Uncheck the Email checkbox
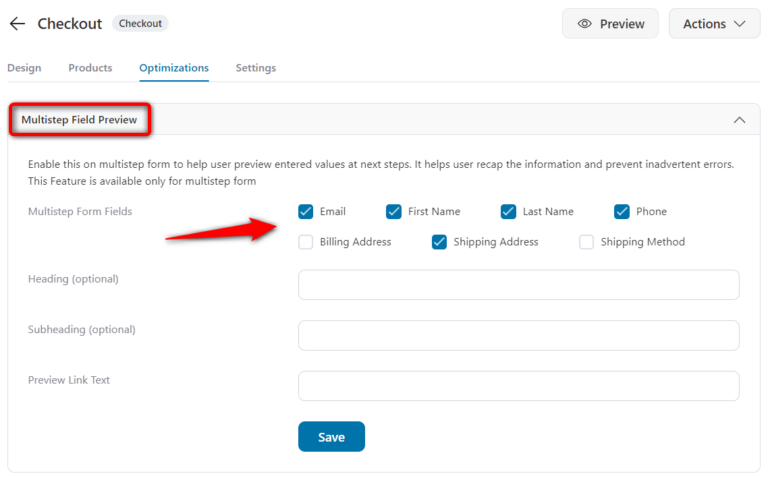Image resolution: width=768 pixels, height=478 pixels. 306,212
